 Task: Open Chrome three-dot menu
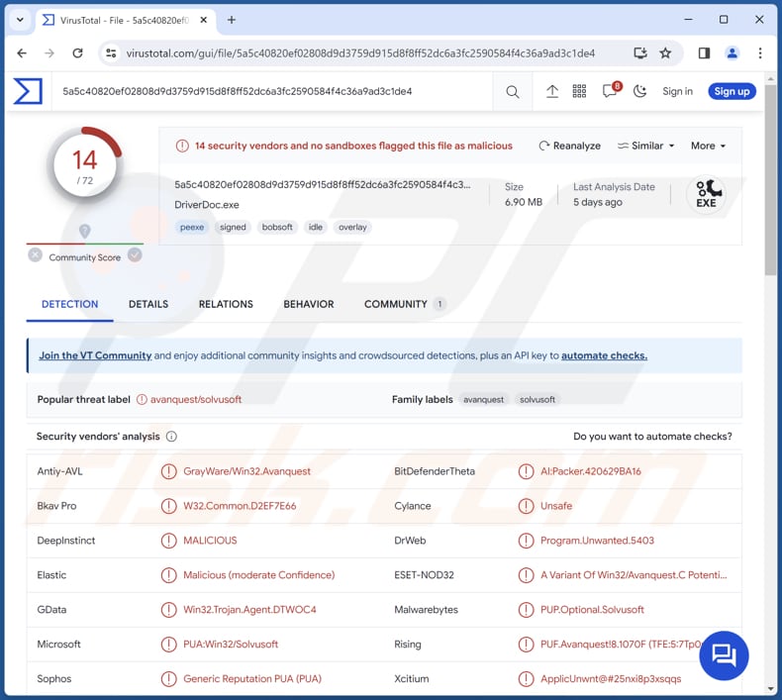coord(759,52)
